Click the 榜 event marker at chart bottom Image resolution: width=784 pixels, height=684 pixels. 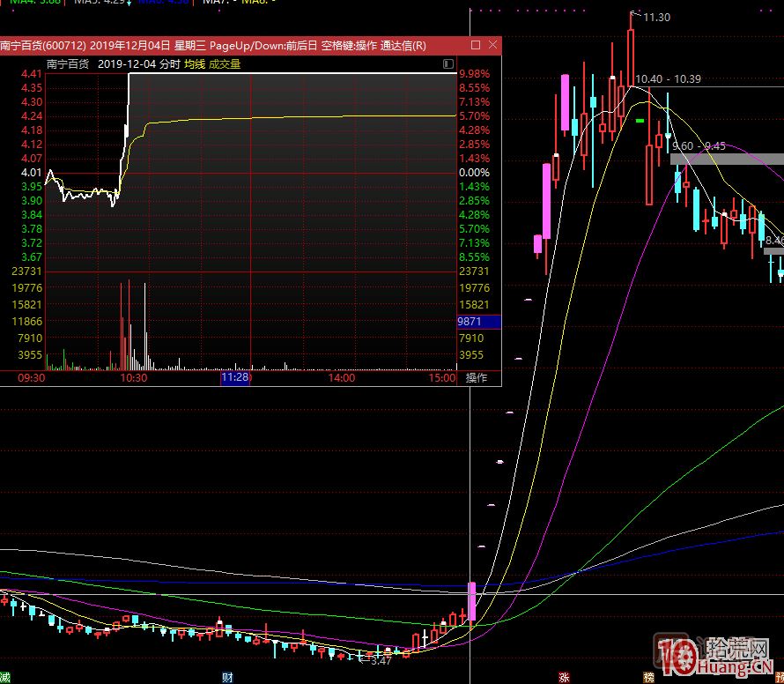point(648,678)
